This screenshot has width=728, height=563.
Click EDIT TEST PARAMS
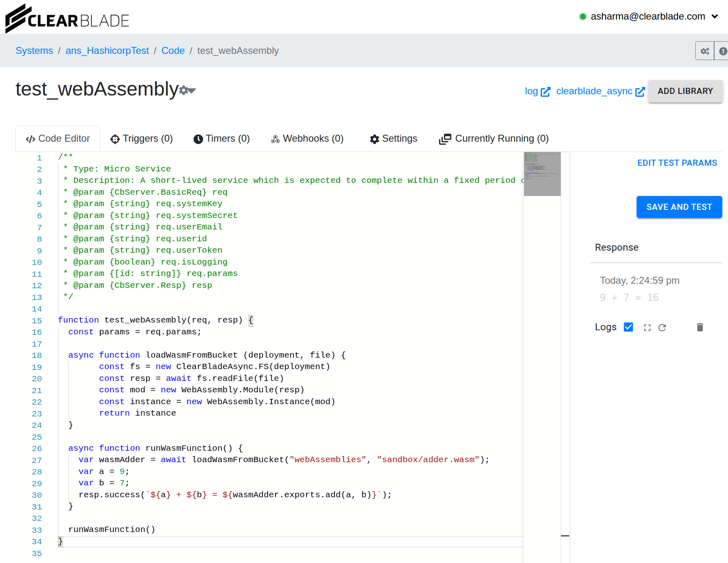tap(677, 163)
